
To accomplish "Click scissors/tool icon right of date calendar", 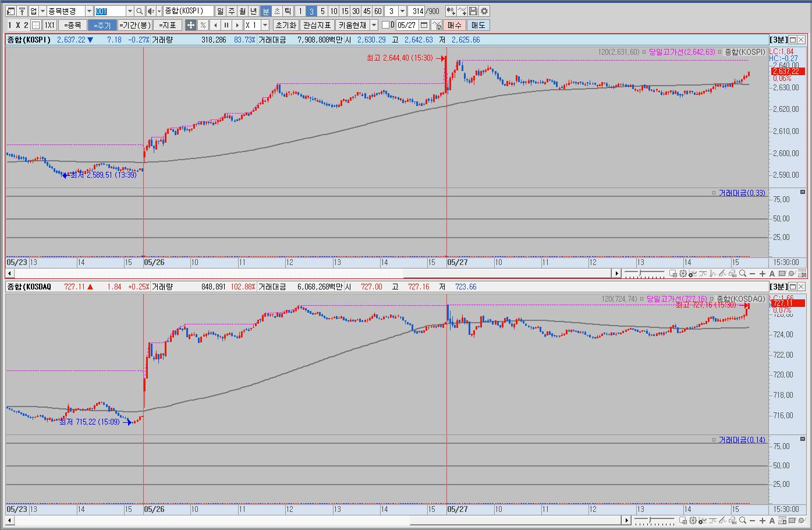I will point(437,25).
